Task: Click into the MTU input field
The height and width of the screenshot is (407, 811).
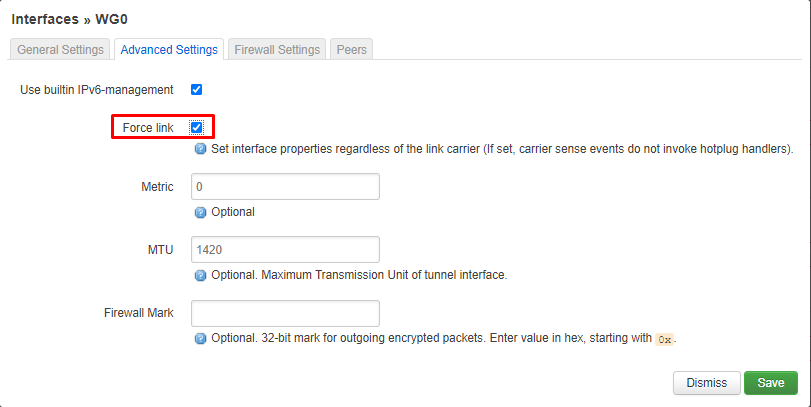Action: (x=286, y=250)
